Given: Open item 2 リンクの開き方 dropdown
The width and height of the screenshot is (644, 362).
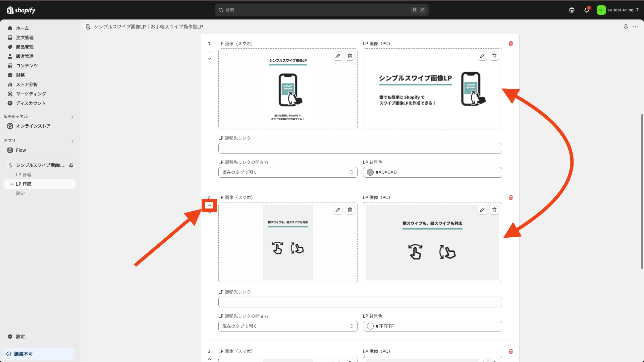Looking at the screenshot, I should pos(288,326).
